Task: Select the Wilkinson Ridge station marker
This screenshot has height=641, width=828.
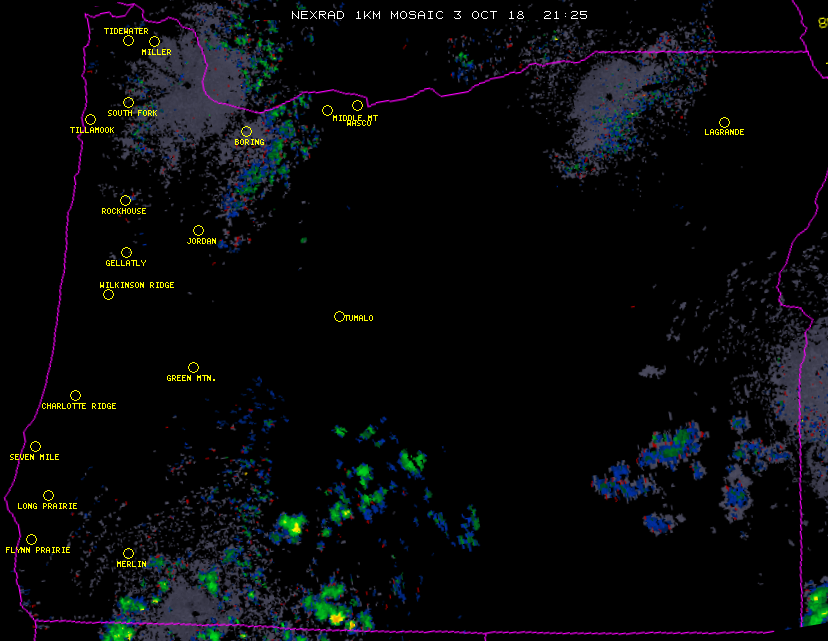Action: (108, 294)
